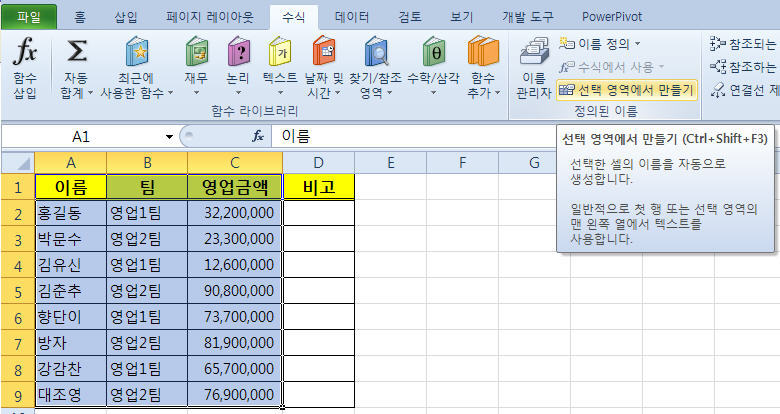Select row 9 header
780x414 pixels.
point(18,395)
